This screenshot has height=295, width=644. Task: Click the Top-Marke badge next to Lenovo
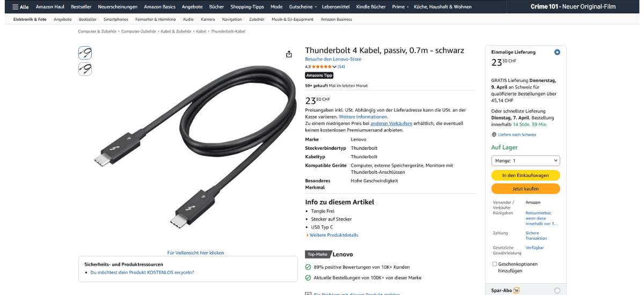pyautogui.click(x=318, y=254)
